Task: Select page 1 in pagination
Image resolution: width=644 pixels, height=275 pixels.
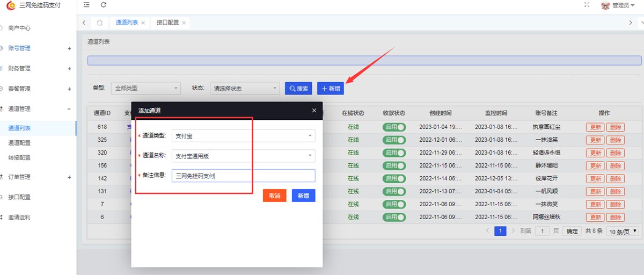Action: (x=501, y=231)
